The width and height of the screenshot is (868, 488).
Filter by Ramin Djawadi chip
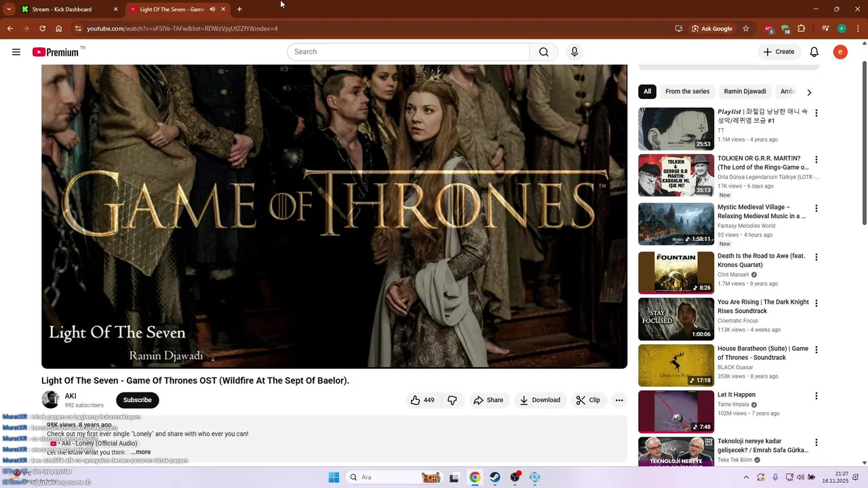click(x=745, y=91)
